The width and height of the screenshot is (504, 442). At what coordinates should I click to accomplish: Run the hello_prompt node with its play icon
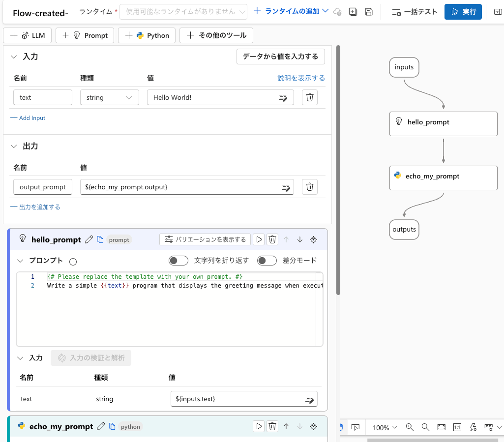[259, 239]
